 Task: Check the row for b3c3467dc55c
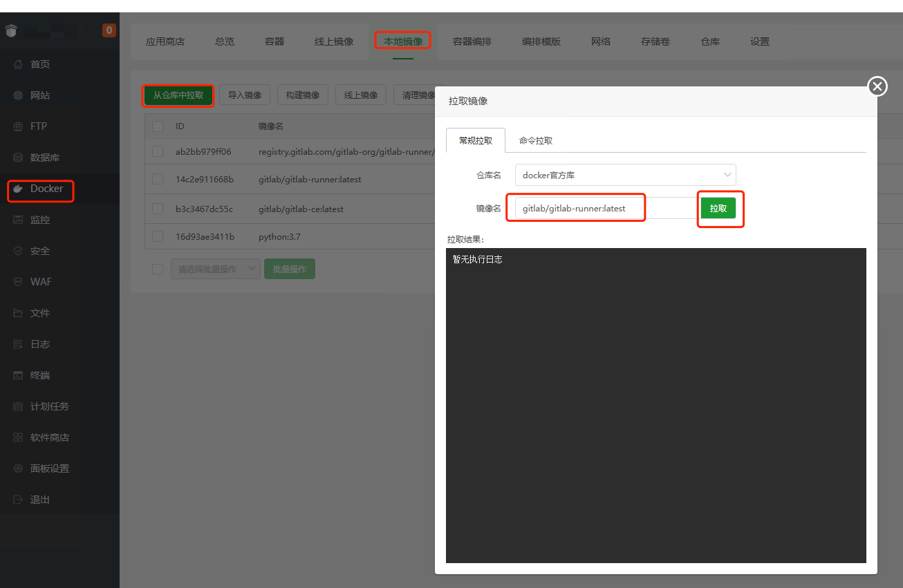click(x=158, y=209)
